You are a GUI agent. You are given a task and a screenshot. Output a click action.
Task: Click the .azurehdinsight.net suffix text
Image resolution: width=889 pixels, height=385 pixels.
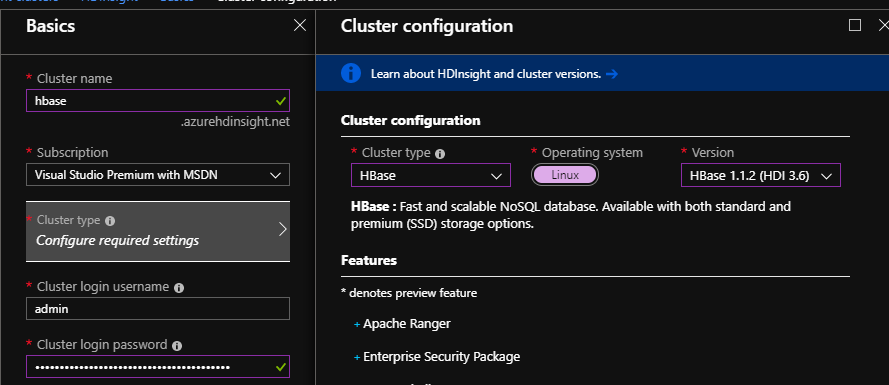click(235, 122)
